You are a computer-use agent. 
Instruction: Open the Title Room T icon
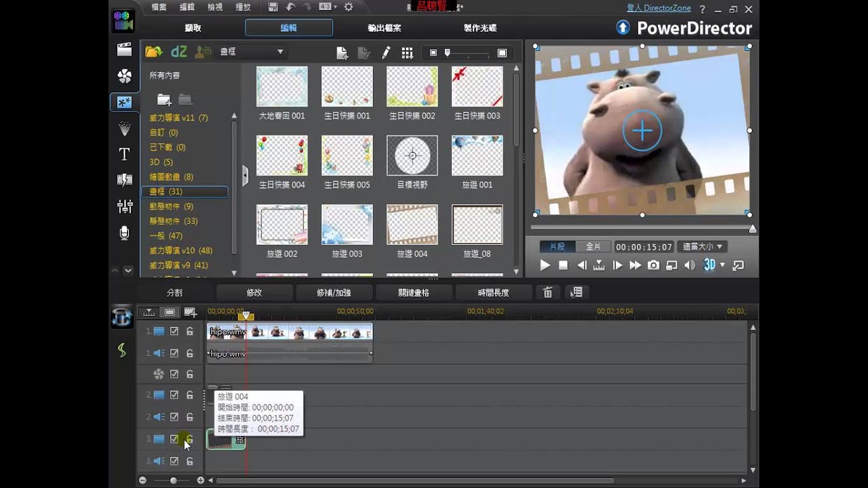pyautogui.click(x=124, y=154)
